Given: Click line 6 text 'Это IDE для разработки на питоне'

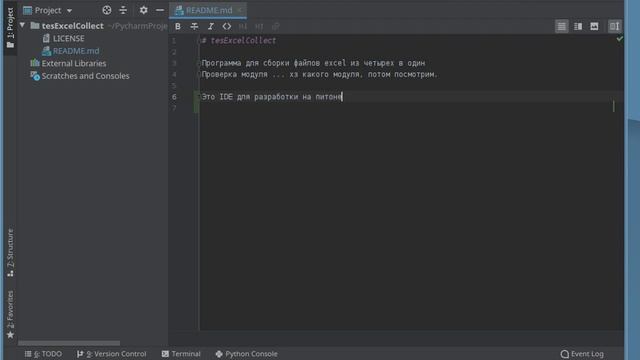Looking at the screenshot, I should pos(272,97).
